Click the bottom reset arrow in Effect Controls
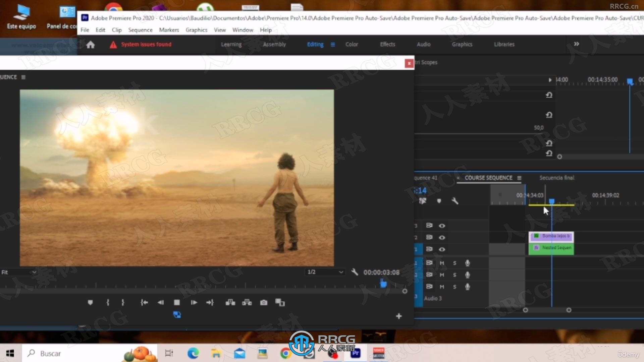The height and width of the screenshot is (362, 644). pyautogui.click(x=549, y=153)
